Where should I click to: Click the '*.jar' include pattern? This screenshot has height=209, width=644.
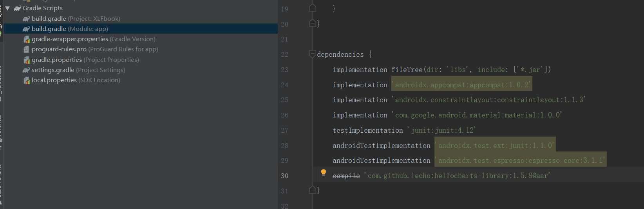coord(530,70)
